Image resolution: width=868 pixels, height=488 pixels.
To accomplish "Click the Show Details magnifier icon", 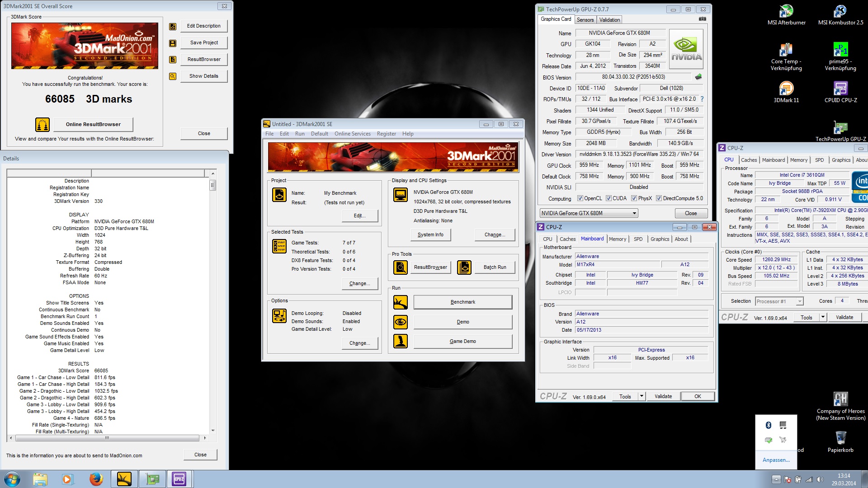I will (x=173, y=76).
